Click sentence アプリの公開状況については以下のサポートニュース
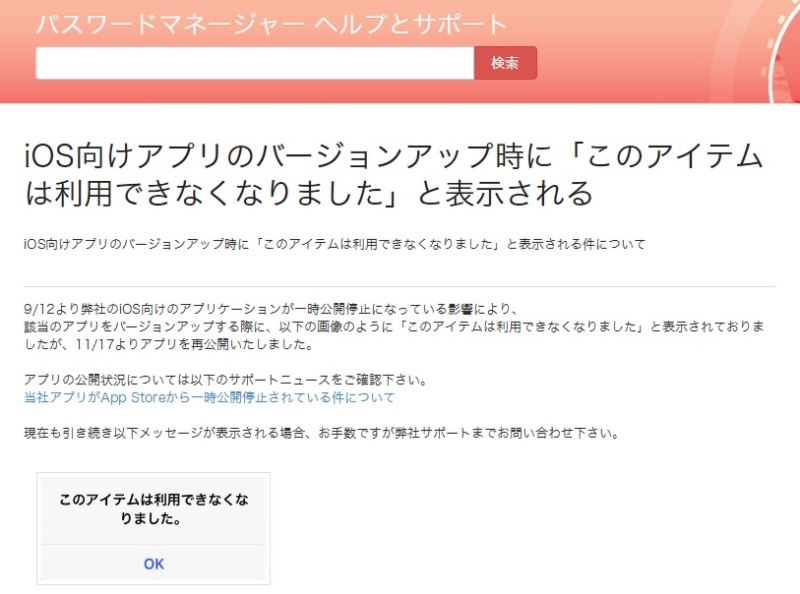 pyautogui.click(x=225, y=381)
